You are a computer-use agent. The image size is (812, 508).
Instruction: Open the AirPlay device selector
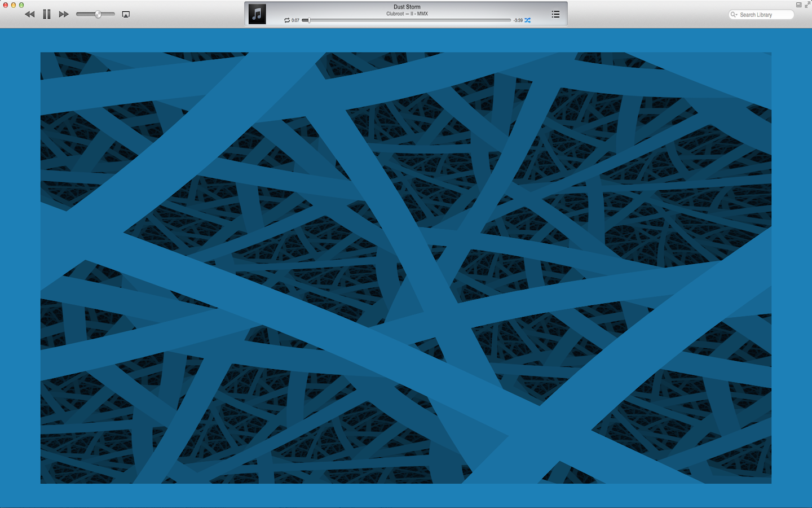click(125, 14)
